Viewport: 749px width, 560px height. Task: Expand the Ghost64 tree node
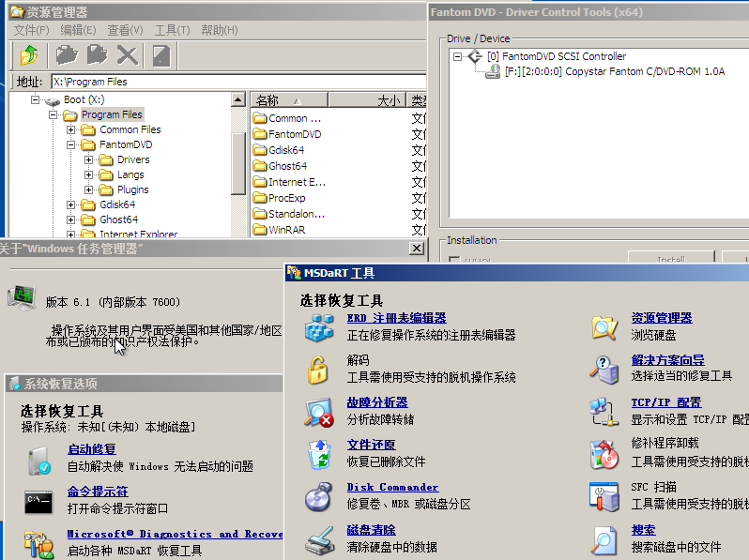tap(70, 219)
